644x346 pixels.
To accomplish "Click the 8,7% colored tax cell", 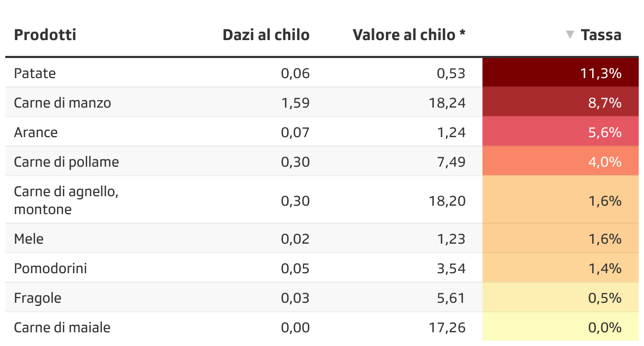I will (560, 102).
